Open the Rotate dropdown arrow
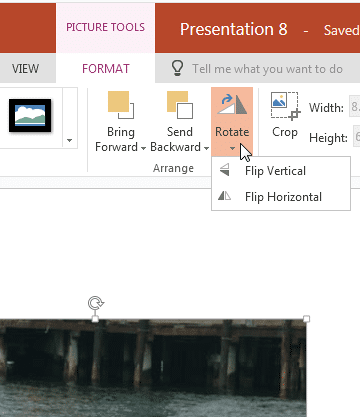 coord(232,148)
